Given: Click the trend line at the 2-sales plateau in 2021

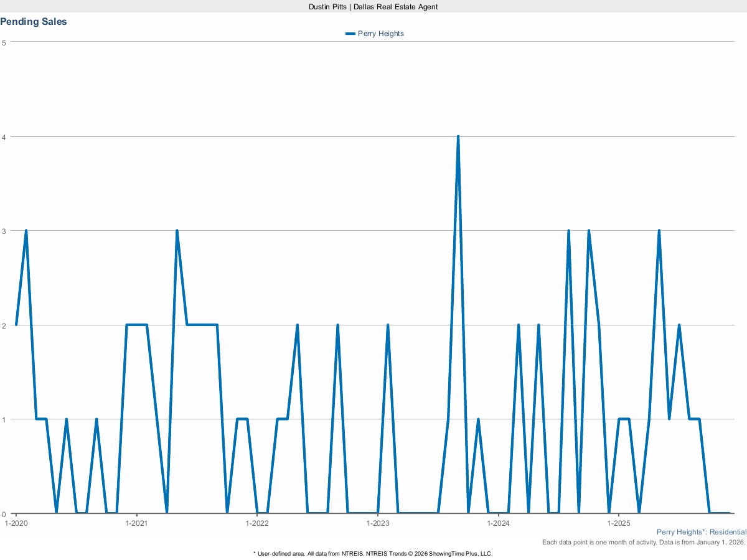Looking at the screenshot, I should [137, 325].
